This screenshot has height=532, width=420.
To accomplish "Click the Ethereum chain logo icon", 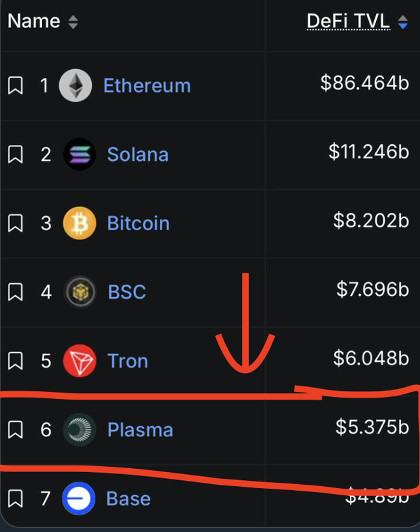I will [75, 86].
